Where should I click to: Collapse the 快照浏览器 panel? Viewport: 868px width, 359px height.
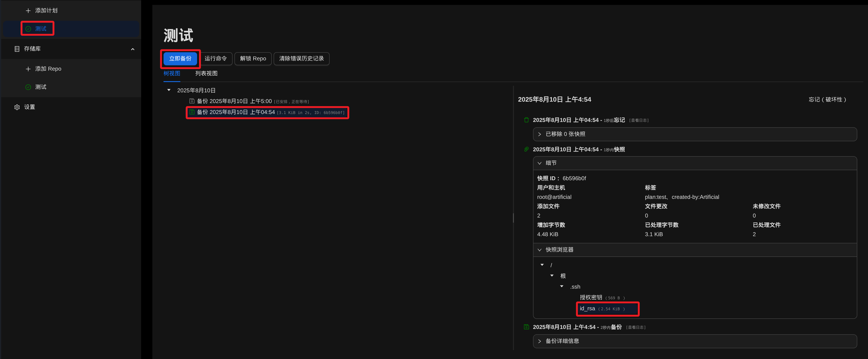tap(540, 250)
